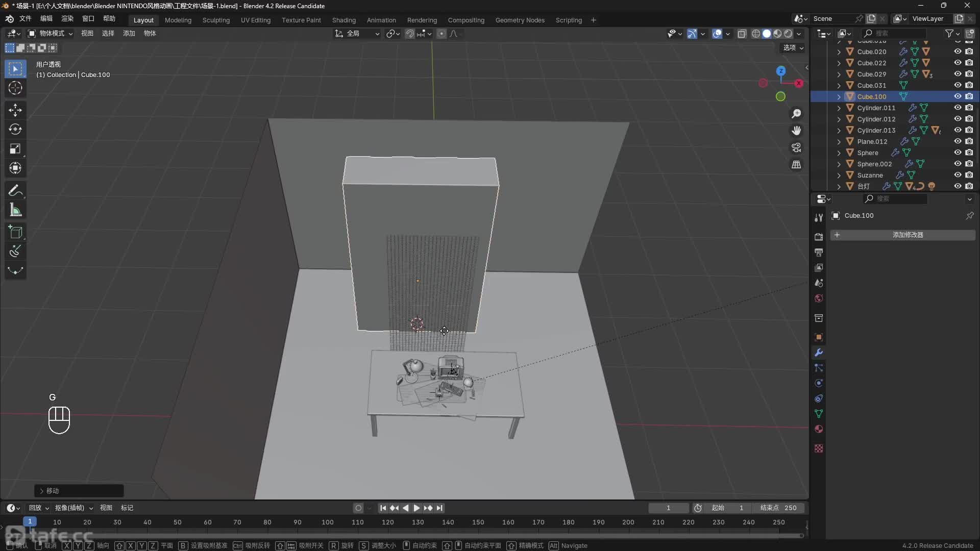The width and height of the screenshot is (980, 551).
Task: Select the Cursor tool in toolbar
Action: click(15, 88)
